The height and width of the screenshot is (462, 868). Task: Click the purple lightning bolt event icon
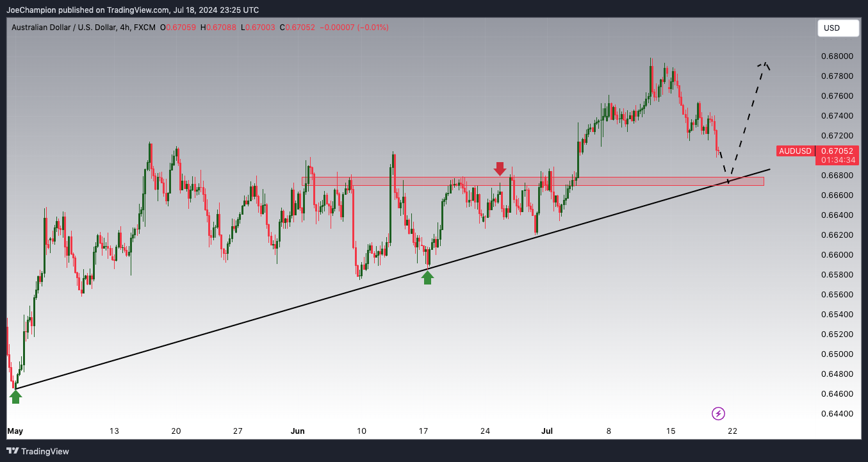pos(719,414)
